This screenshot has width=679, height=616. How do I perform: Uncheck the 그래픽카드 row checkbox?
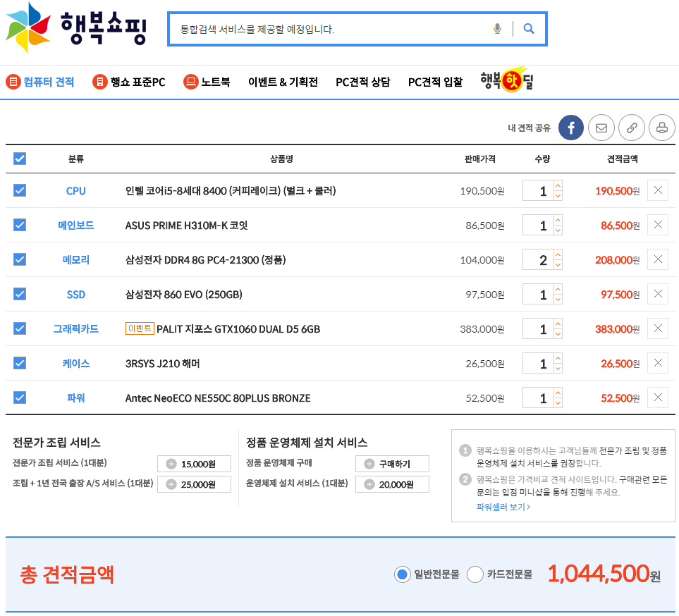coord(20,328)
